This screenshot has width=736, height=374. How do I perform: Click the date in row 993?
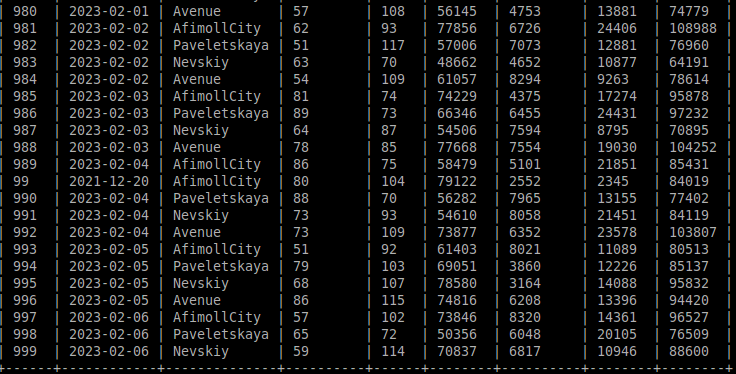tap(109, 249)
